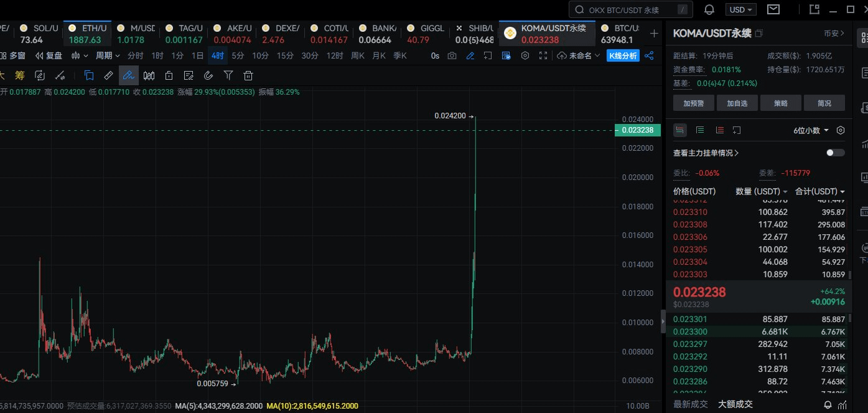Show combined buy and sell order book
The height and width of the screenshot is (413, 868).
pyautogui.click(x=680, y=130)
